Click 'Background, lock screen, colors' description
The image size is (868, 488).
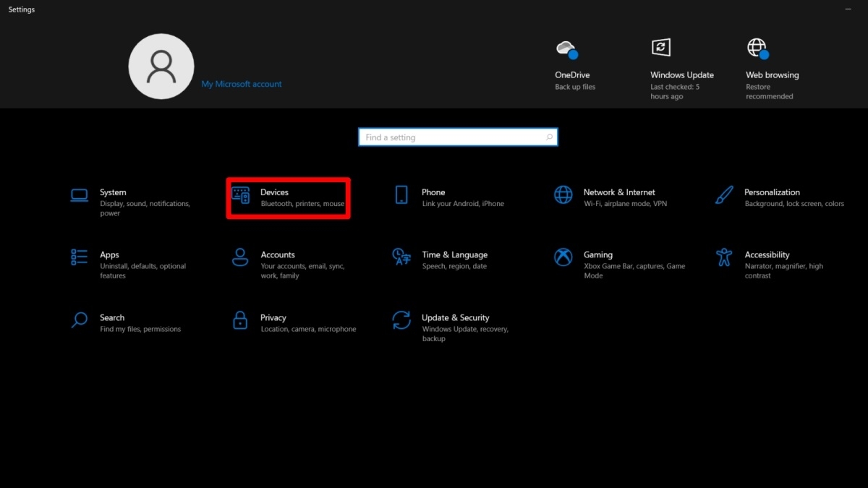point(794,204)
